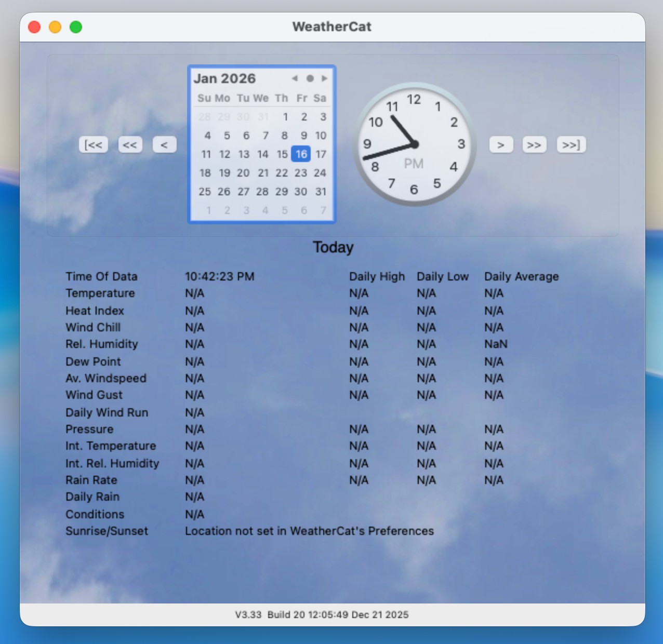
Task: Choose January 31 in the calendar
Action: pyautogui.click(x=321, y=192)
